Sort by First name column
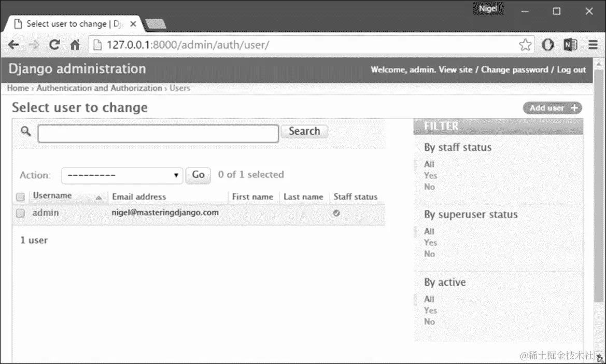 tap(252, 197)
